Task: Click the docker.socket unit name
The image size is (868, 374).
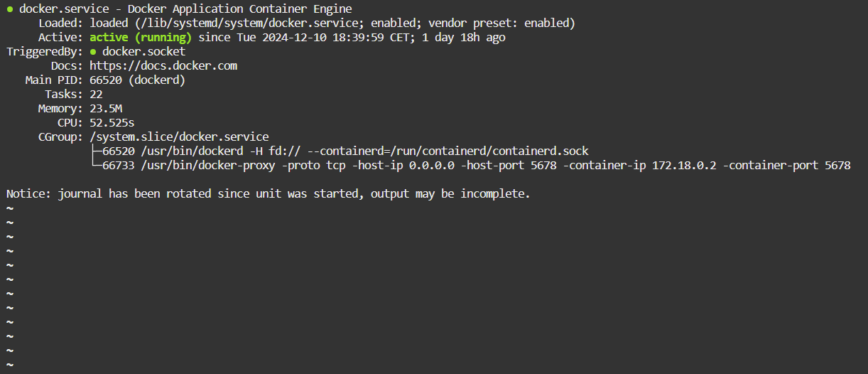Action: (x=143, y=52)
